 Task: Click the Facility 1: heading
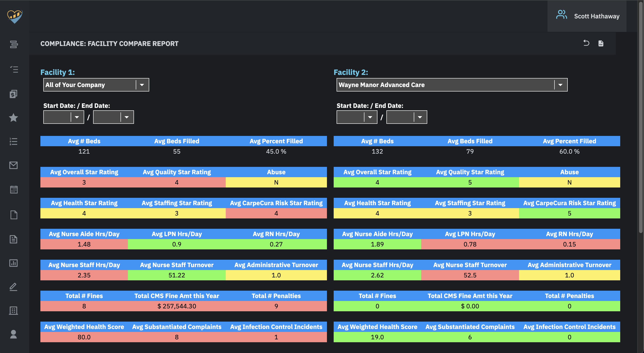(x=57, y=72)
